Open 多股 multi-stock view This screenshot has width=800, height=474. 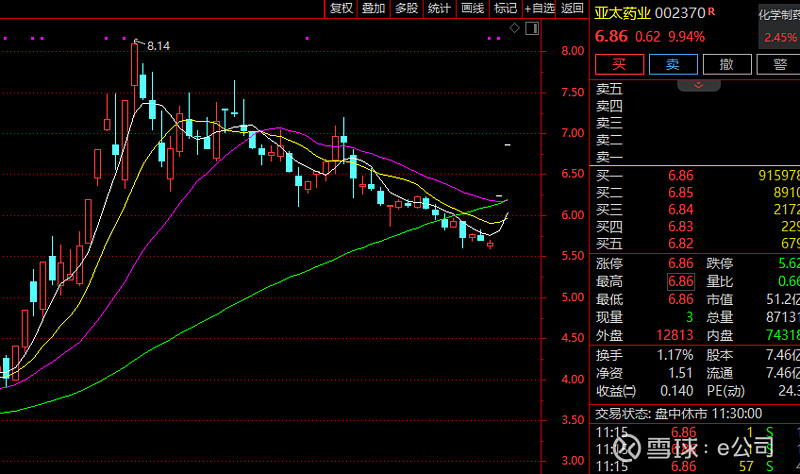pos(405,8)
